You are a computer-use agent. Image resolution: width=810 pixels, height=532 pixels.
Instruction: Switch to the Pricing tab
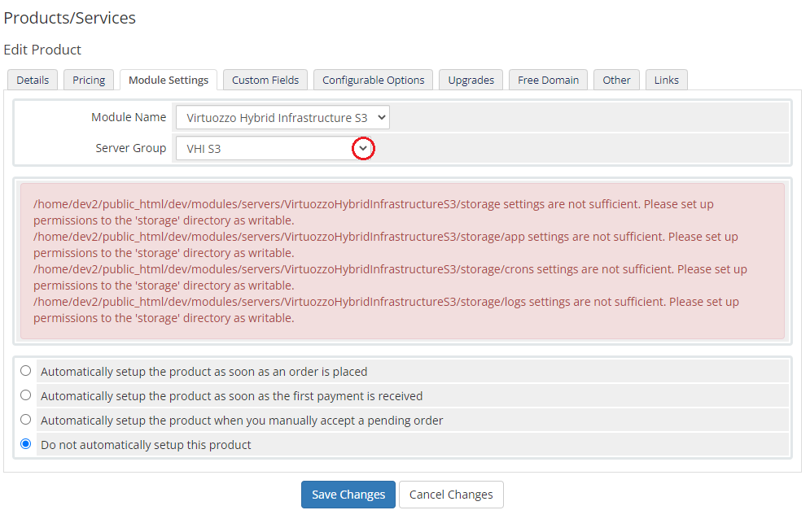89,80
